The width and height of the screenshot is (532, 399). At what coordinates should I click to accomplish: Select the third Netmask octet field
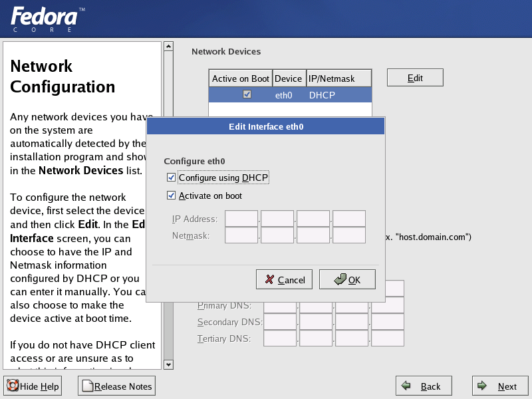coord(313,235)
